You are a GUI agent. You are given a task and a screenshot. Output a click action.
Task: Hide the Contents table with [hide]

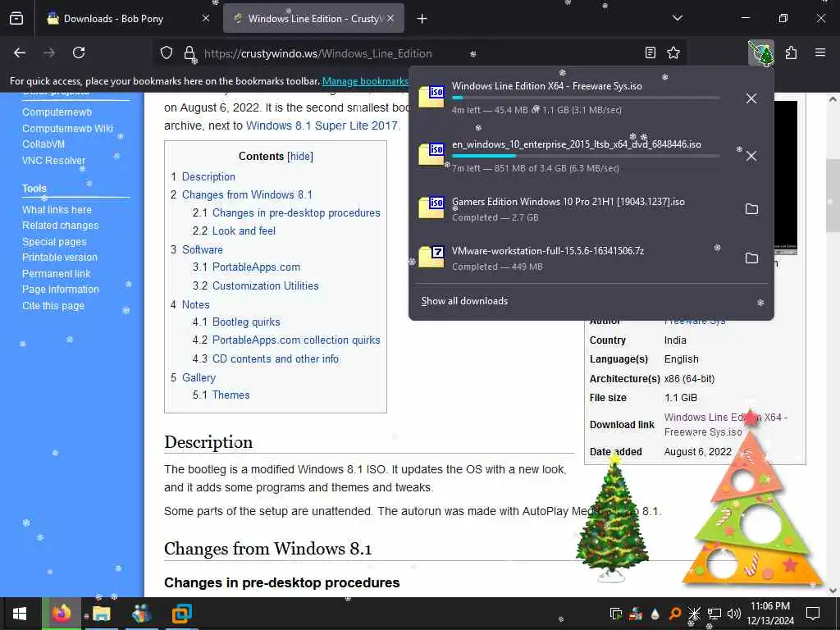tap(300, 157)
